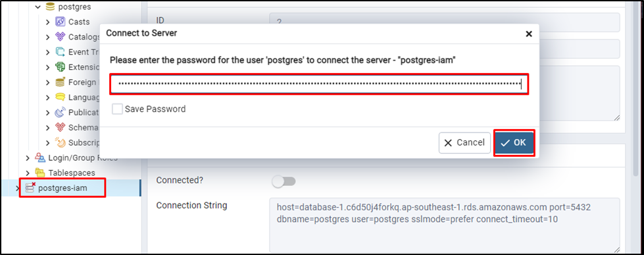Viewport: 644px width, 255px height.
Task: Expand the Schemas tree node
Action: point(48,128)
